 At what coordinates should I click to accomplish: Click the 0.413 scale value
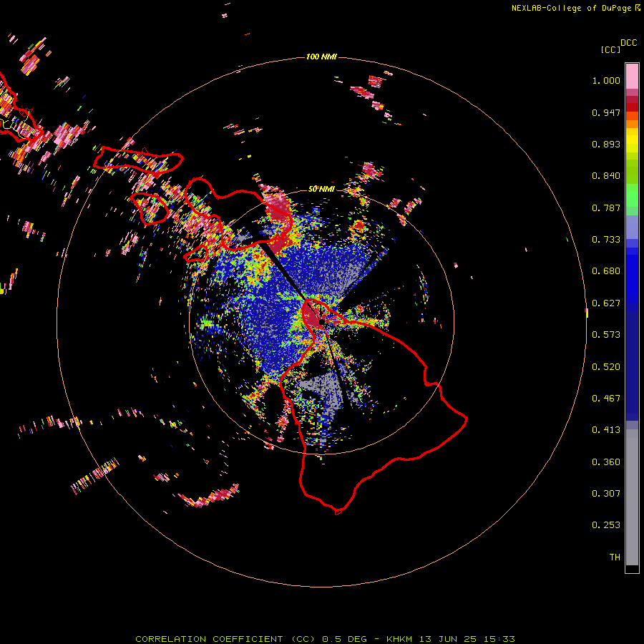tap(606, 430)
